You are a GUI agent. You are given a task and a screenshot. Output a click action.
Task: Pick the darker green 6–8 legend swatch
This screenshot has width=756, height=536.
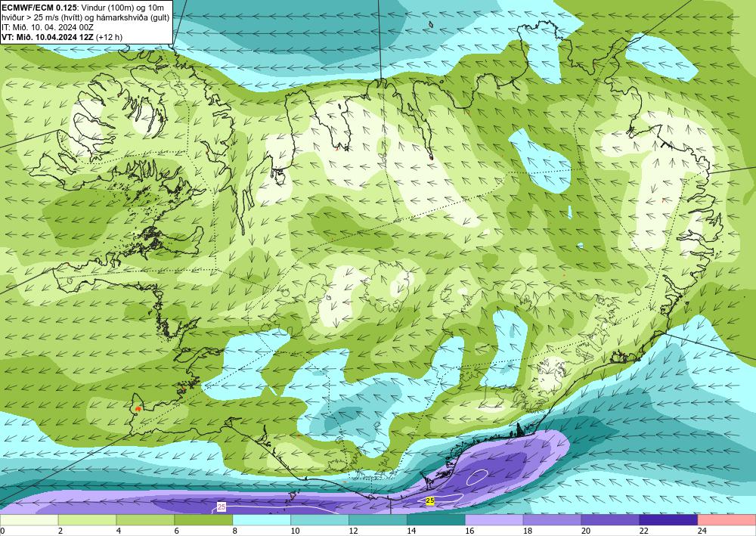[x=203, y=519]
